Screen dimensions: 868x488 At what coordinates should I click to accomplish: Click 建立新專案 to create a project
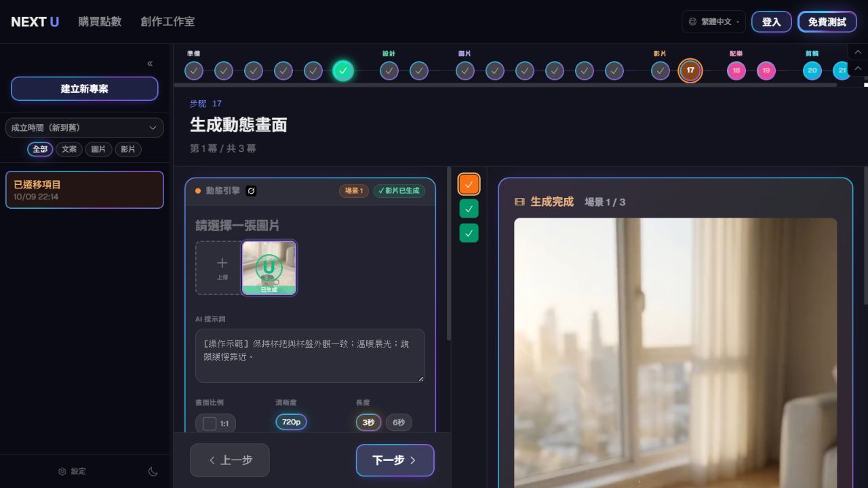pyautogui.click(x=85, y=89)
